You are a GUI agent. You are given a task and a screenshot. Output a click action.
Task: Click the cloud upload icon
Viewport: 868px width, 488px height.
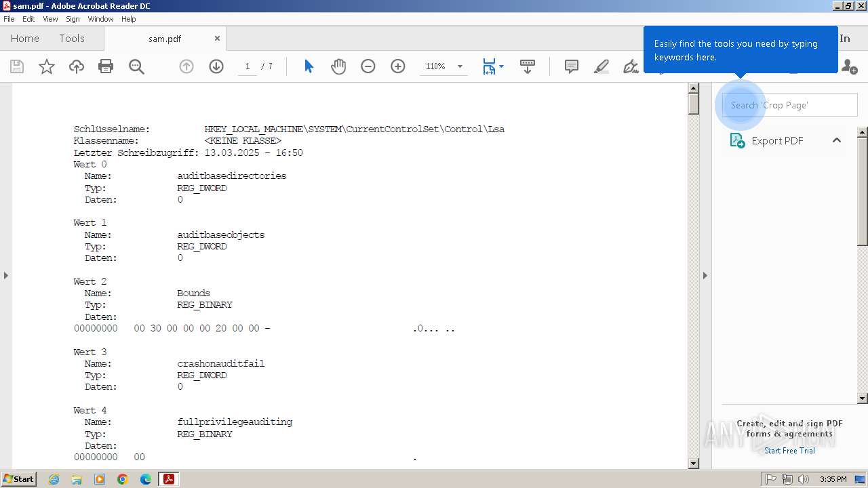(77, 66)
